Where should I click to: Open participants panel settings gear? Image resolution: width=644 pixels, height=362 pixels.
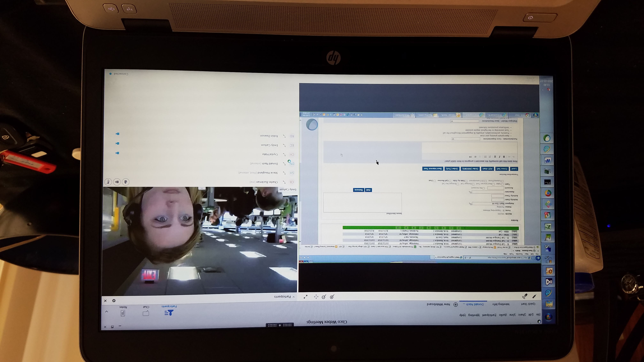(x=114, y=301)
